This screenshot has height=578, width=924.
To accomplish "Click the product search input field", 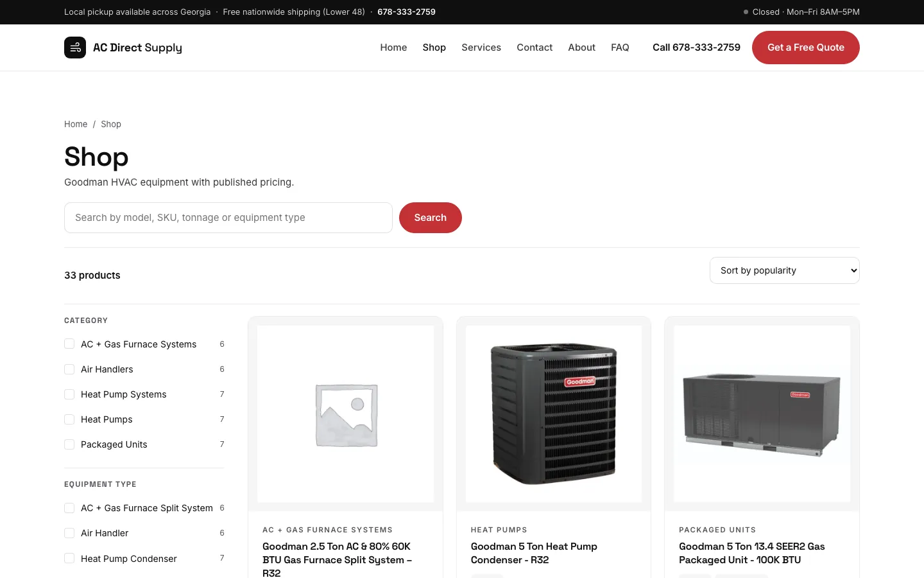I will click(x=228, y=218).
